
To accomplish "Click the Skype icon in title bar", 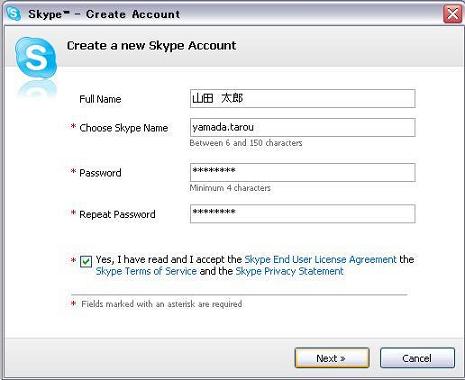I will pyautogui.click(x=14, y=14).
